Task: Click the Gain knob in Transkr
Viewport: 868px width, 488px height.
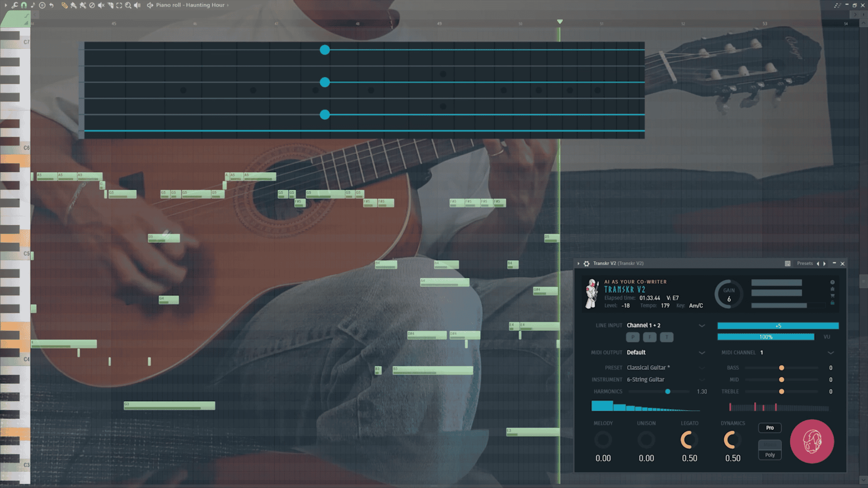Action: [728, 295]
